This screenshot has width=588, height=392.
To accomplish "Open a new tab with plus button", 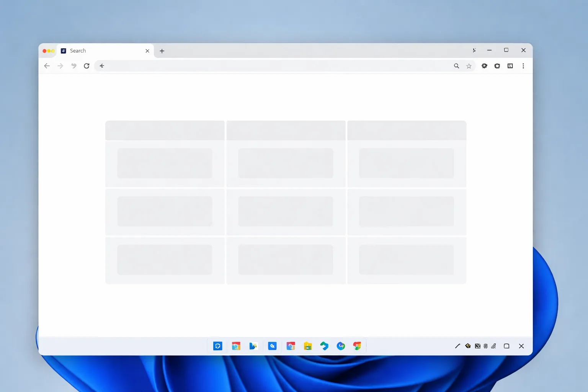I will pyautogui.click(x=162, y=51).
